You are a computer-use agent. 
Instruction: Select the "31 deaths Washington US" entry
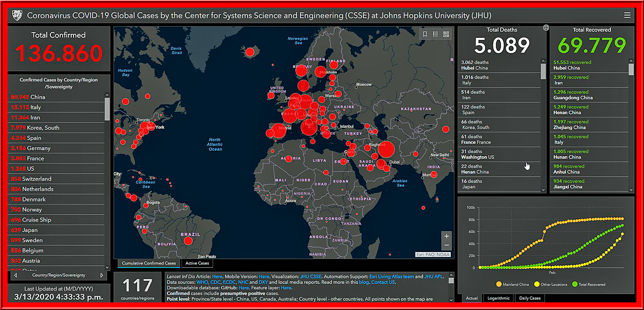pyautogui.click(x=499, y=154)
